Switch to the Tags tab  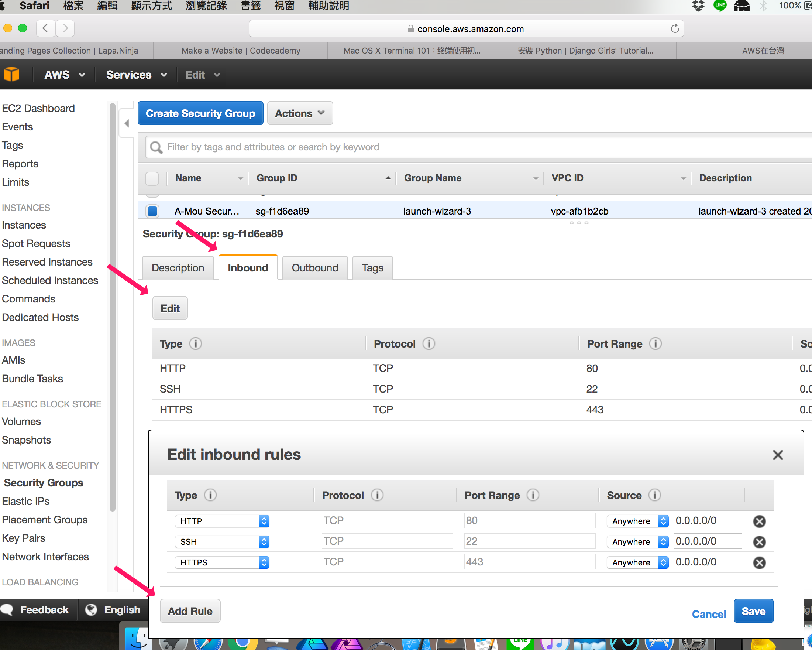(x=372, y=268)
